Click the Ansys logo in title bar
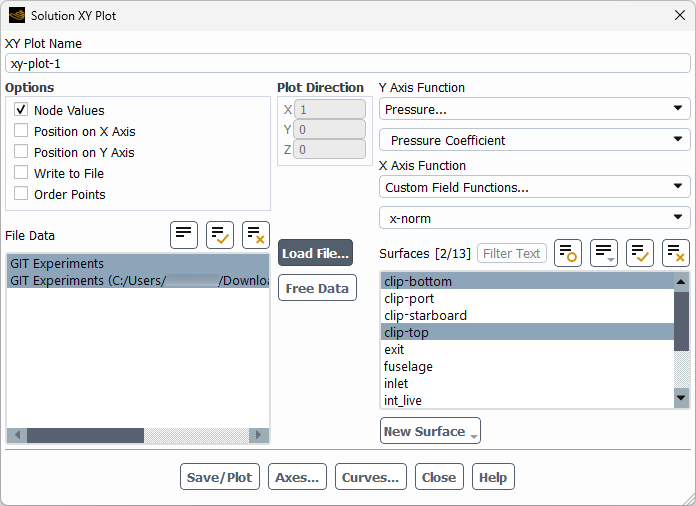 pos(16,15)
